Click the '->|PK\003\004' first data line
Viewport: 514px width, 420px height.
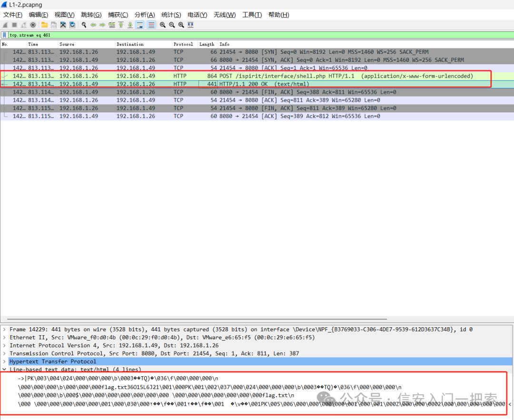pos(118,379)
